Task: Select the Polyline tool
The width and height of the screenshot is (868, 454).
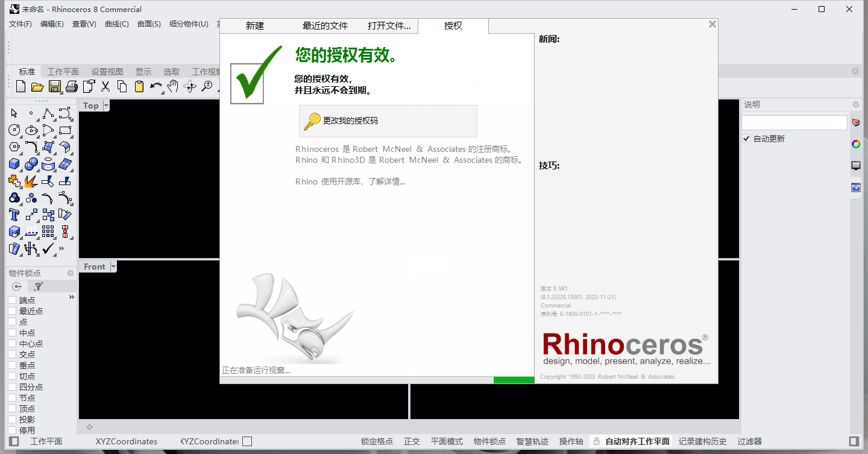Action: 48,113
